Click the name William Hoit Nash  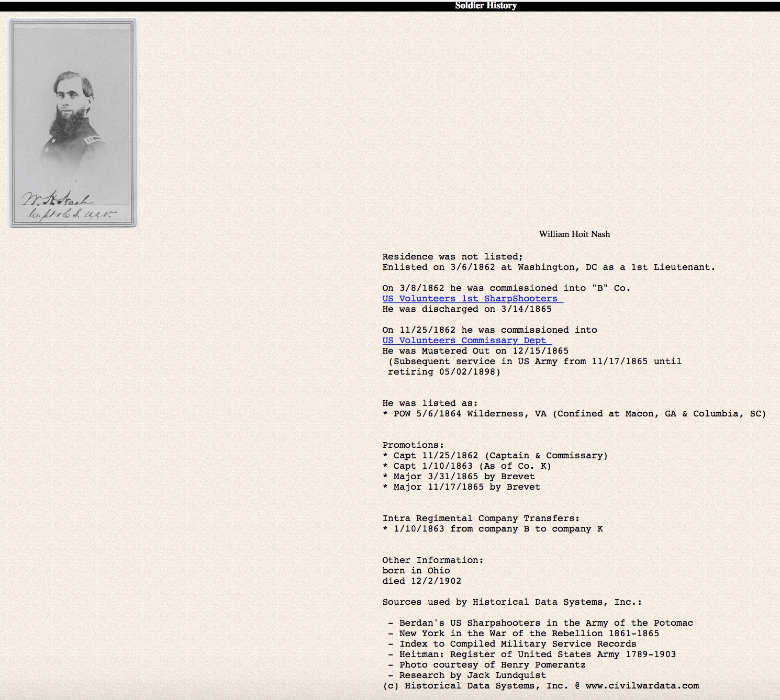pos(574,234)
